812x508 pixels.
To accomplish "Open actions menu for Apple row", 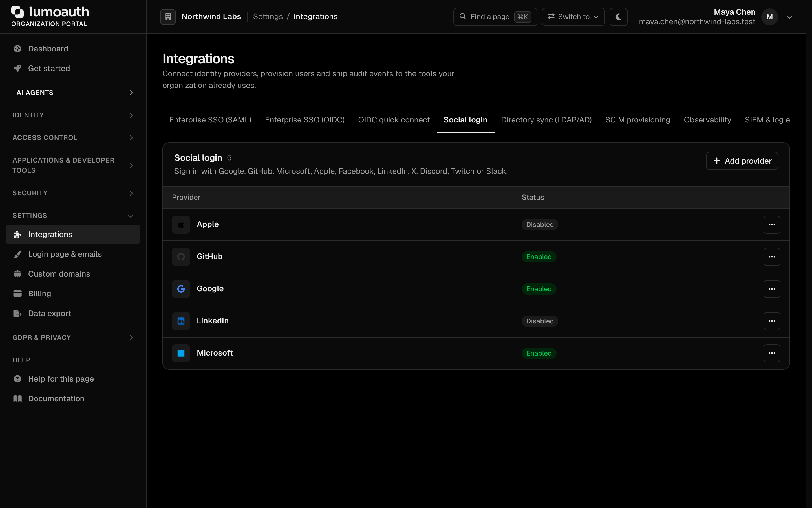I will 772,224.
